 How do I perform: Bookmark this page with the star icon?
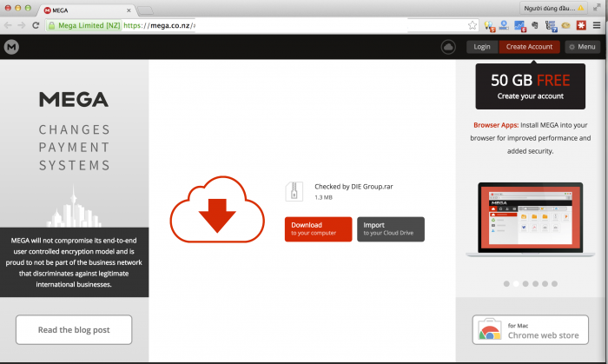473,25
